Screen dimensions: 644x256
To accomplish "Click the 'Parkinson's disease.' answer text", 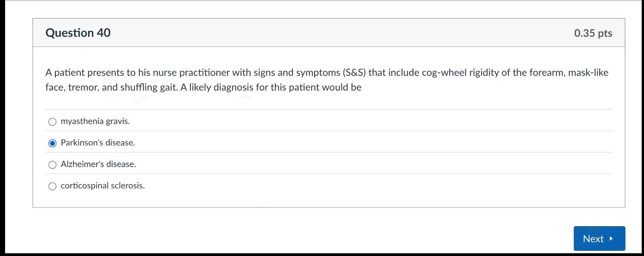I will click(x=98, y=143).
